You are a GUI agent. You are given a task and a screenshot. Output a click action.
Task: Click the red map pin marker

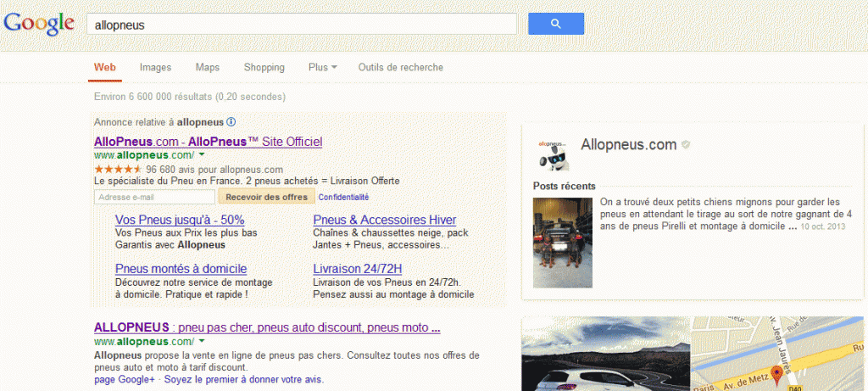776,376
